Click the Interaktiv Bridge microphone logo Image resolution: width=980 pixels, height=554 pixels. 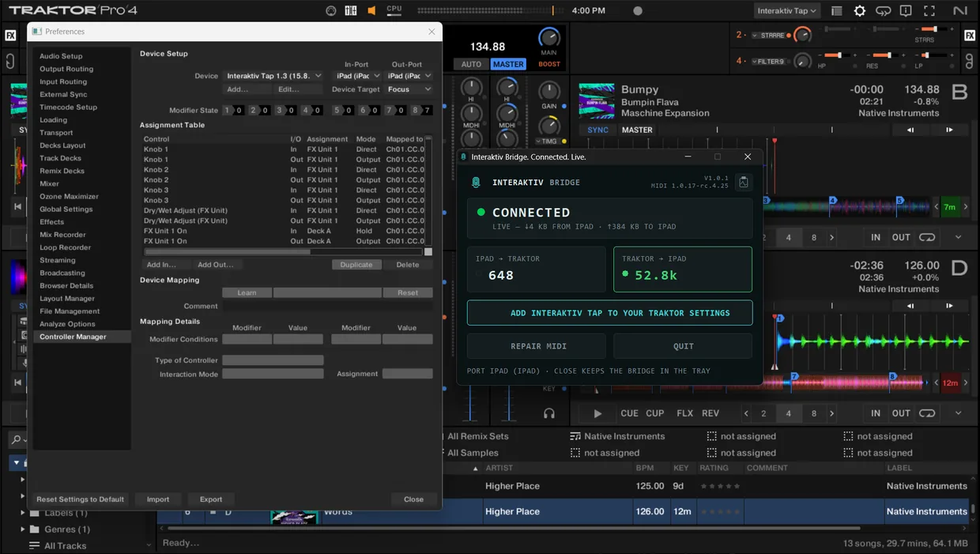pos(476,183)
